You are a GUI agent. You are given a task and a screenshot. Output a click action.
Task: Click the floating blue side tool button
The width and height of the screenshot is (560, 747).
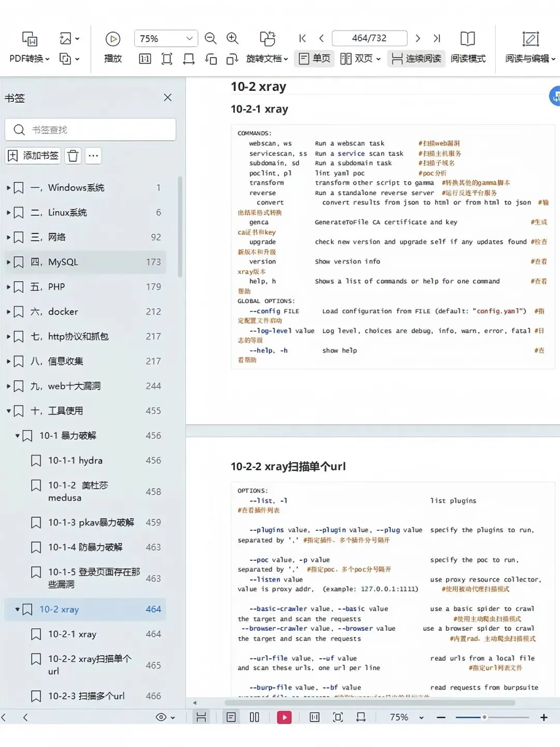coord(555,96)
